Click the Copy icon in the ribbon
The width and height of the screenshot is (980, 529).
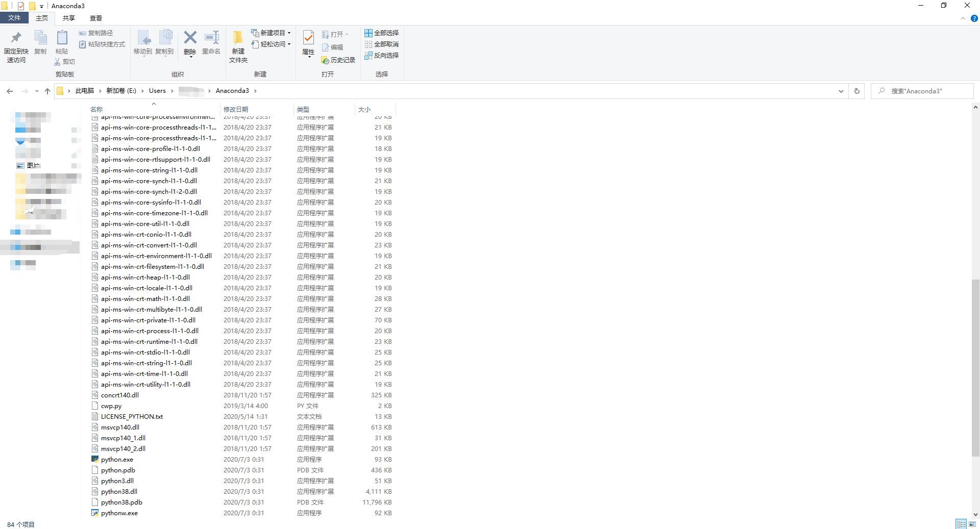point(40,37)
